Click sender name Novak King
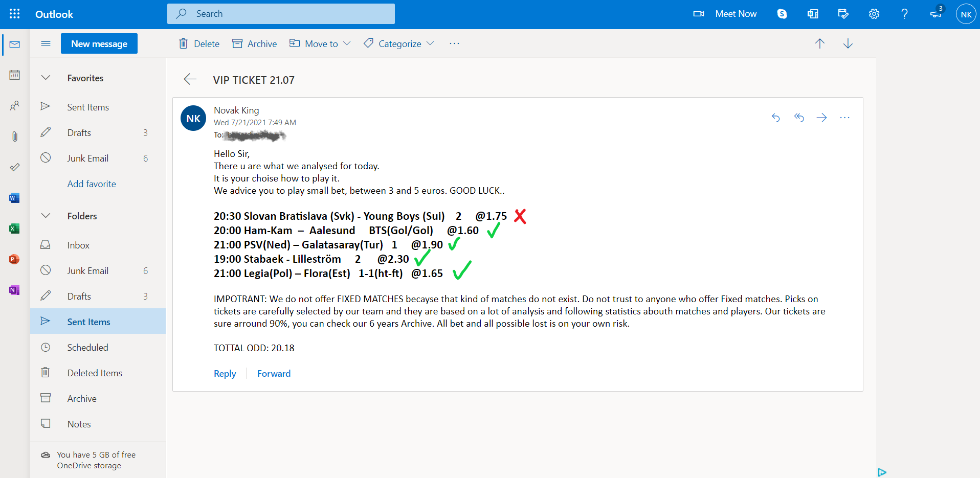This screenshot has width=980, height=478. [236, 110]
